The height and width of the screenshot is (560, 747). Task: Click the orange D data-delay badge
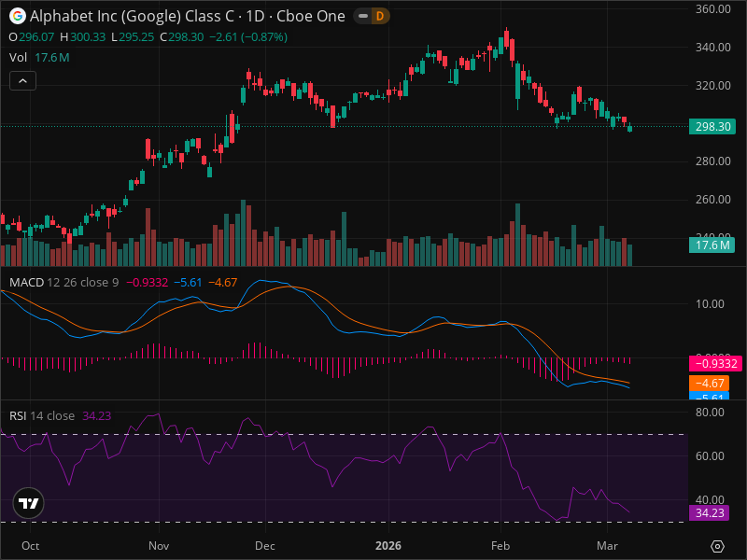380,16
